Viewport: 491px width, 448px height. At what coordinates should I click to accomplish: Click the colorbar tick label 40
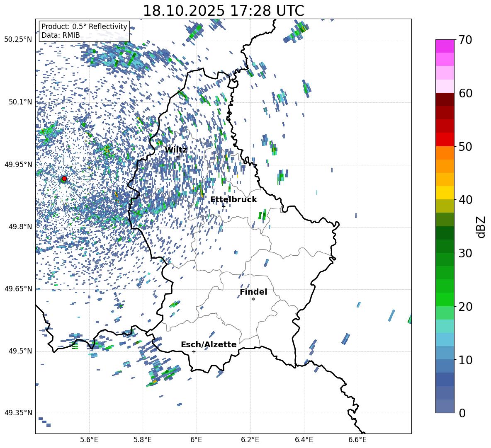[465, 200]
